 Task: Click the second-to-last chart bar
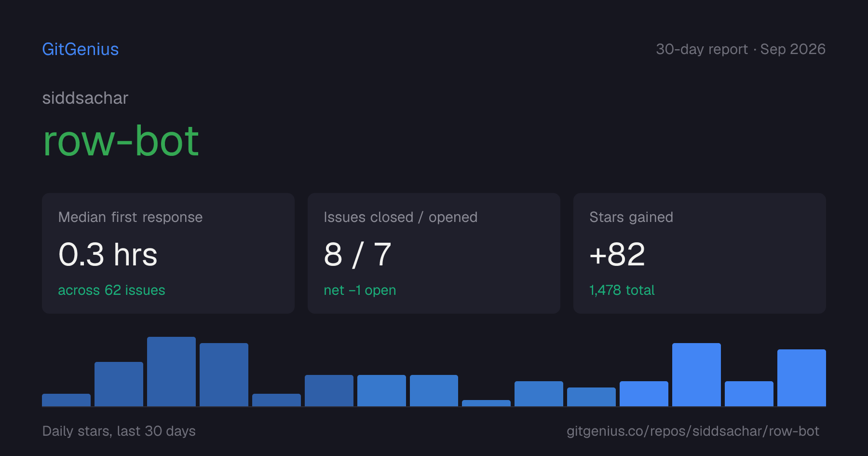coord(749,394)
